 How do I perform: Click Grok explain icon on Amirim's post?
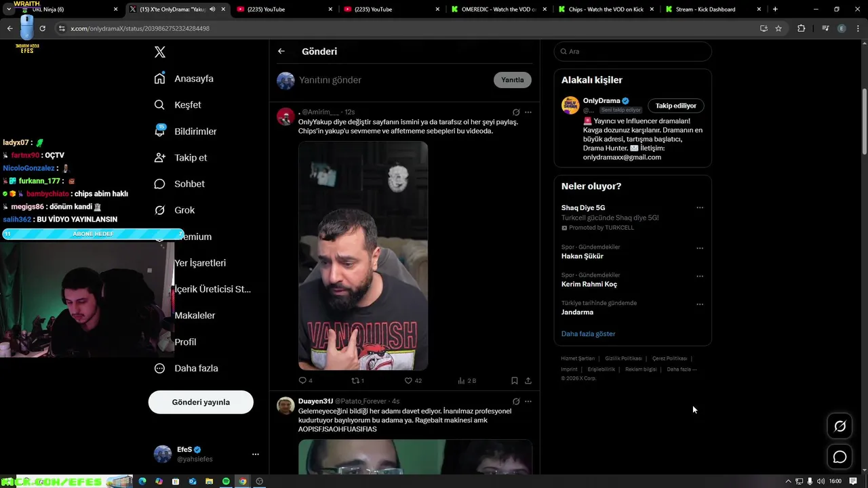click(516, 112)
